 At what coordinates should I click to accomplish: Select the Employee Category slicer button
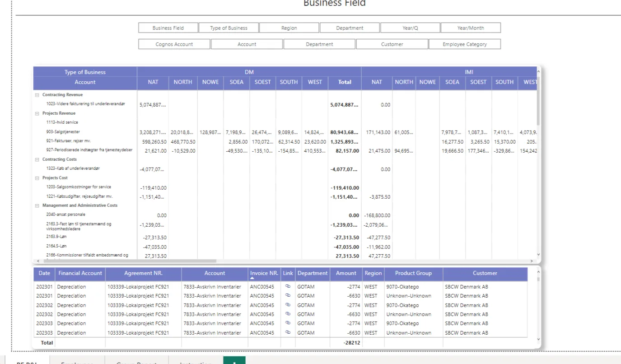(465, 44)
